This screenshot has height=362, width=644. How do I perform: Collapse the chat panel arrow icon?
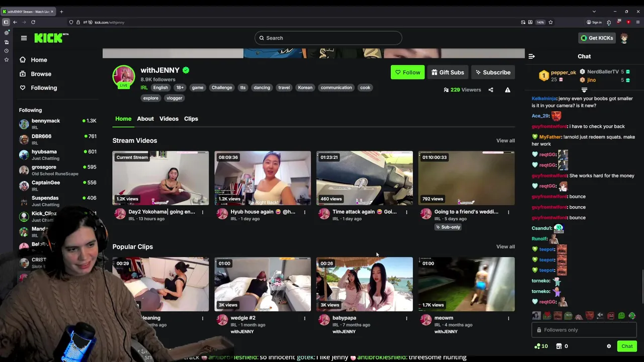point(532,56)
